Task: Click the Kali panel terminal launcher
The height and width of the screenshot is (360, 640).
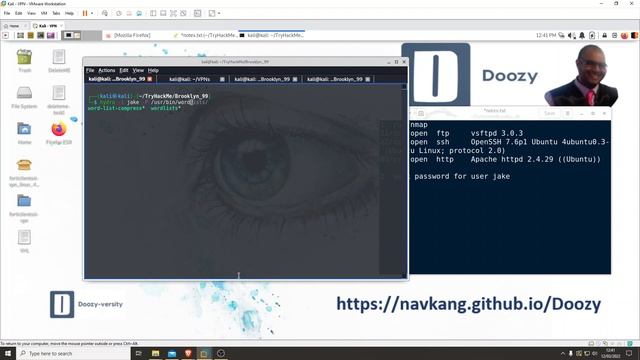Action: click(x=40, y=36)
